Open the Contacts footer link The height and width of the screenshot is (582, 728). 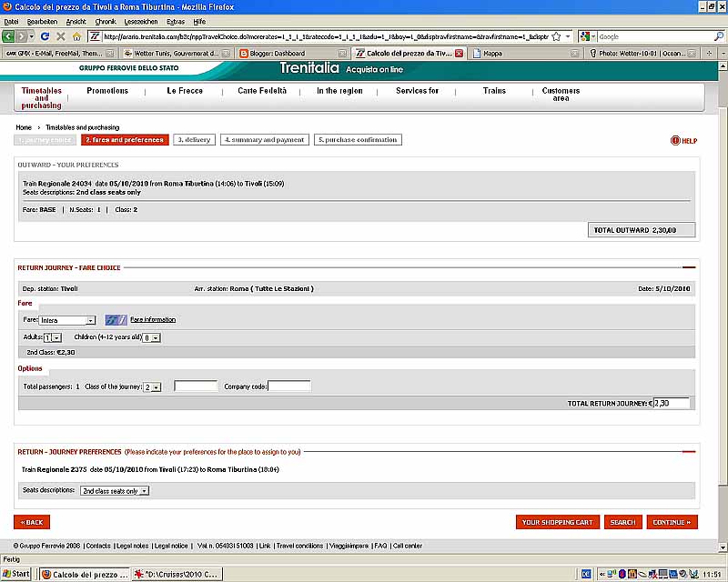click(98, 546)
